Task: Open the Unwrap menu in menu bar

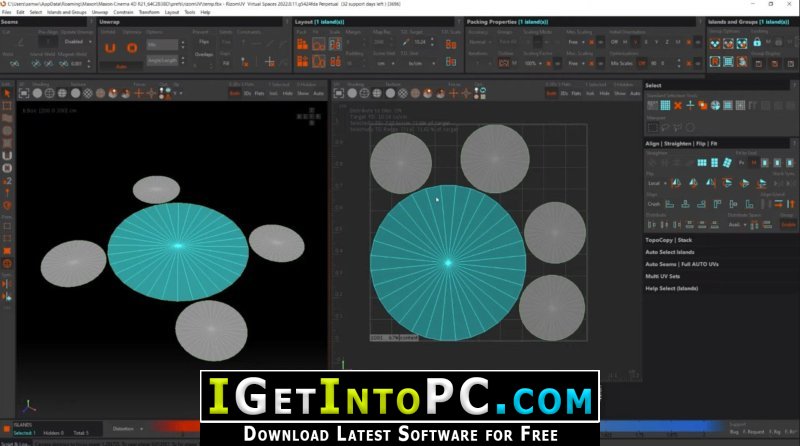Action: pyautogui.click(x=99, y=12)
